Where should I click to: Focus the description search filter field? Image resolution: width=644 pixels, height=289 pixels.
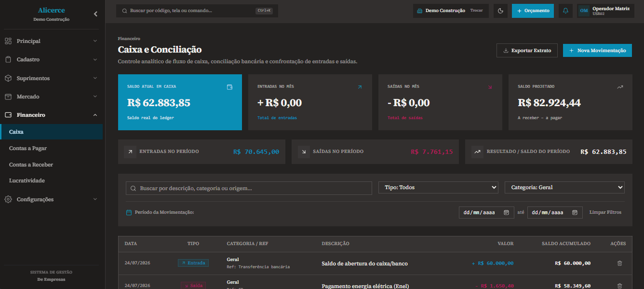point(249,188)
